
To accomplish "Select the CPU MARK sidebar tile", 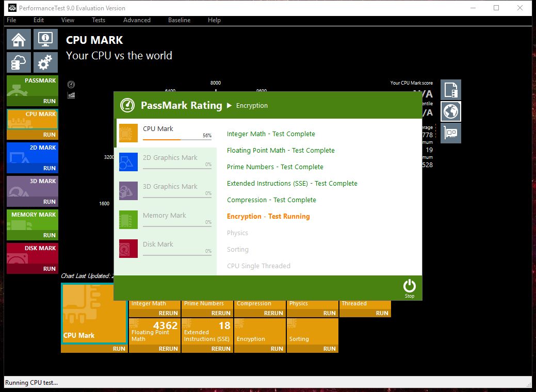I will pos(33,119).
